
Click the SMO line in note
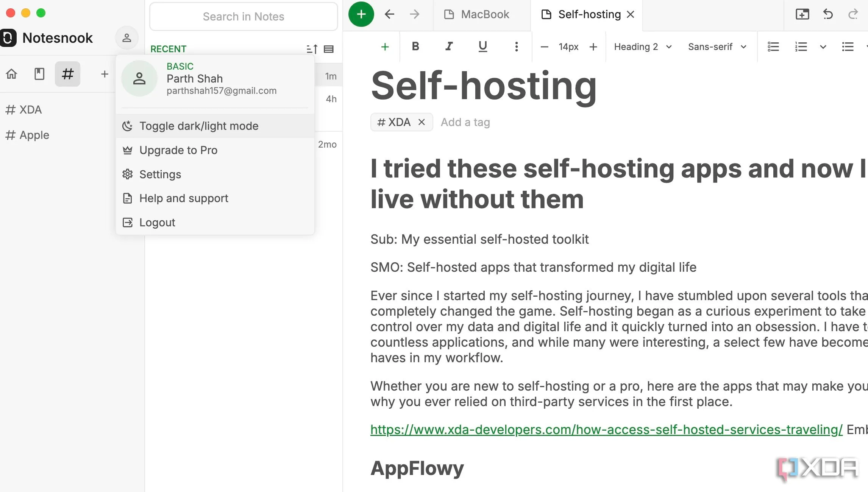[533, 267]
